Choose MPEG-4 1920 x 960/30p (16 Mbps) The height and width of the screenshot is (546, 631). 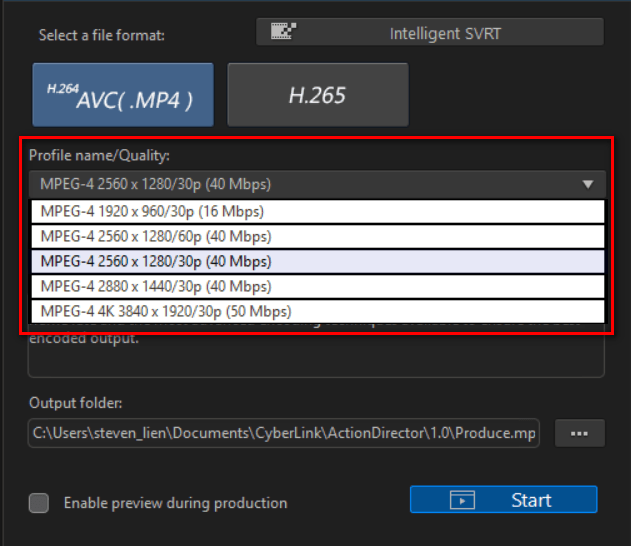318,212
